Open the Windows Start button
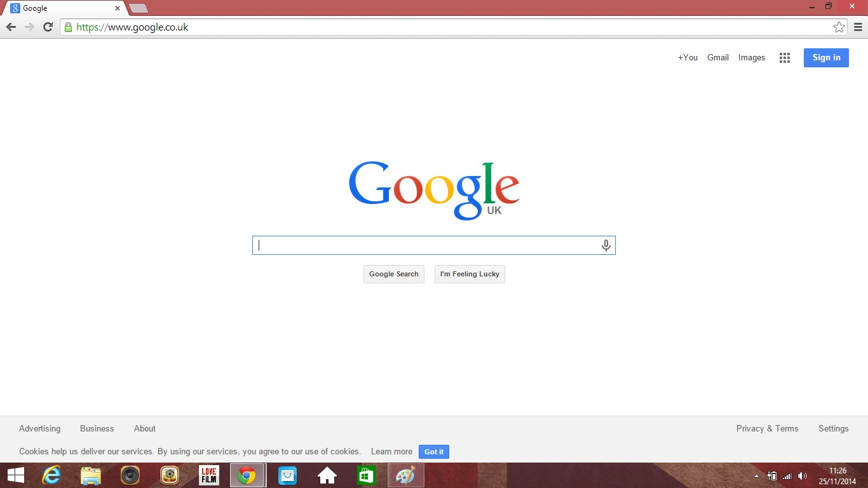 [15, 475]
